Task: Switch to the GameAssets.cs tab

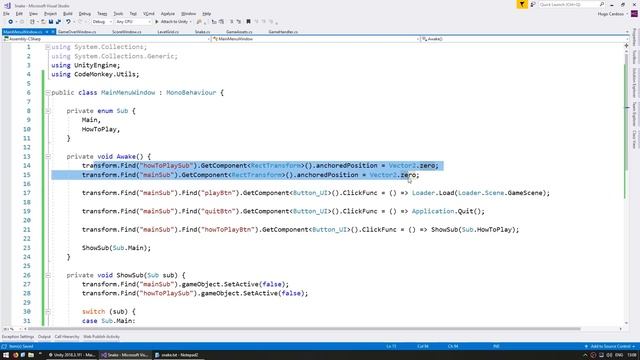Action: [239, 32]
